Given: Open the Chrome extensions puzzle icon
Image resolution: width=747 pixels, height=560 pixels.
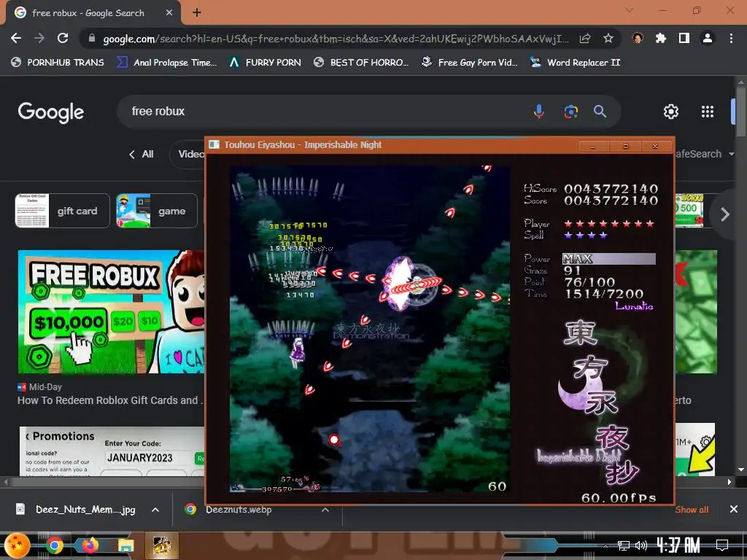Looking at the screenshot, I should [661, 38].
